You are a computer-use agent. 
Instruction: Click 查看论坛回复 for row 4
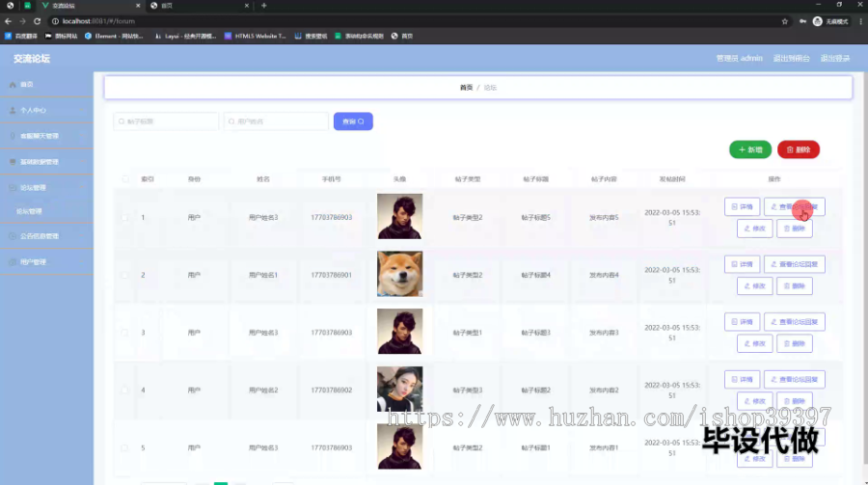tap(795, 379)
